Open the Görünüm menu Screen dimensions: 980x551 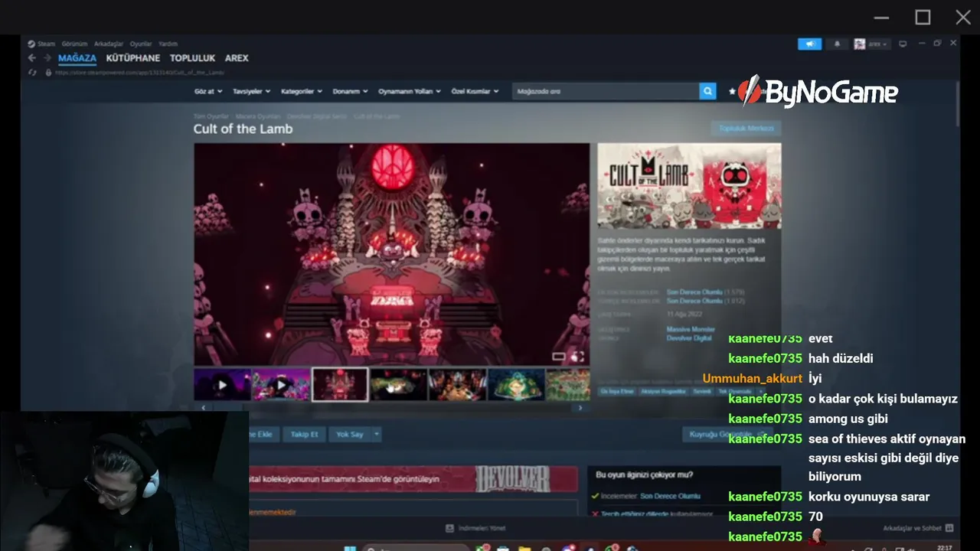[74, 44]
